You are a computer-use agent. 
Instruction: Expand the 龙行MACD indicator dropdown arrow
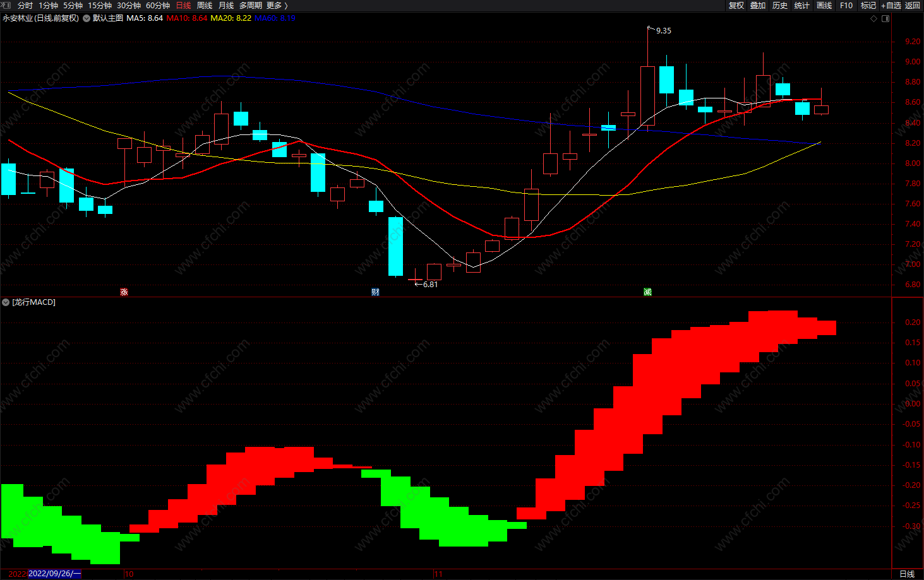click(6, 302)
